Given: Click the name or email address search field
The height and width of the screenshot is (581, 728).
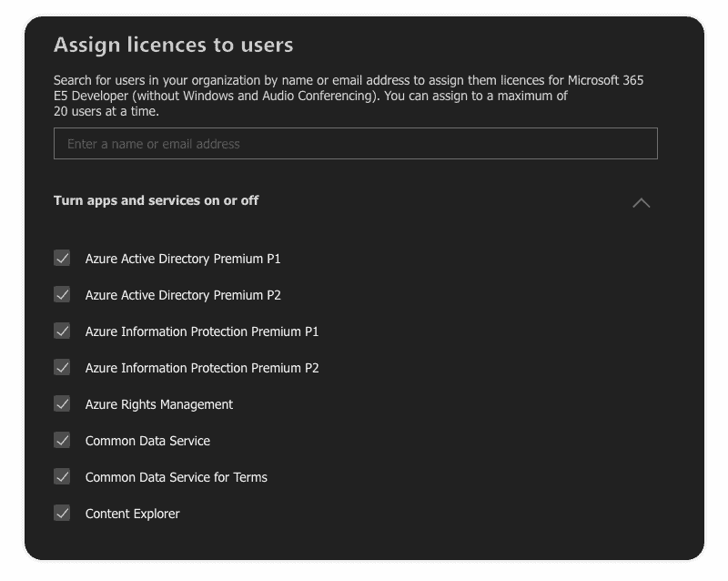Looking at the screenshot, I should pyautogui.click(x=355, y=144).
